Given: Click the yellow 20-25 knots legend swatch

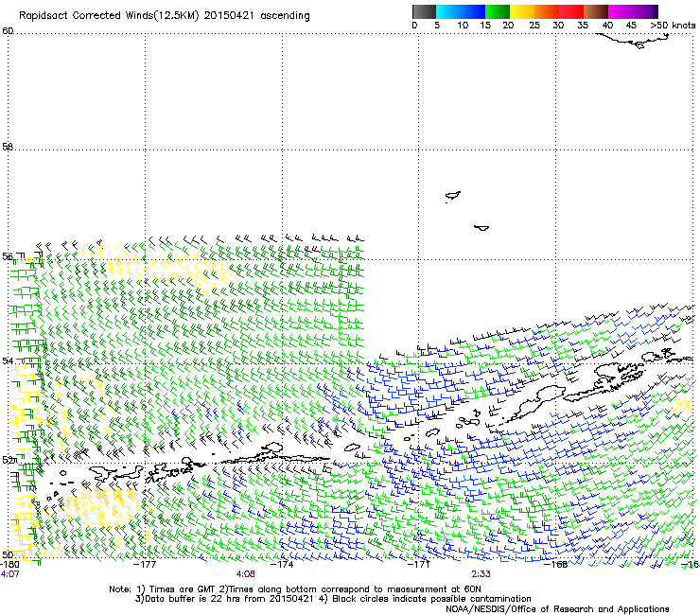Looking at the screenshot, I should [522, 11].
